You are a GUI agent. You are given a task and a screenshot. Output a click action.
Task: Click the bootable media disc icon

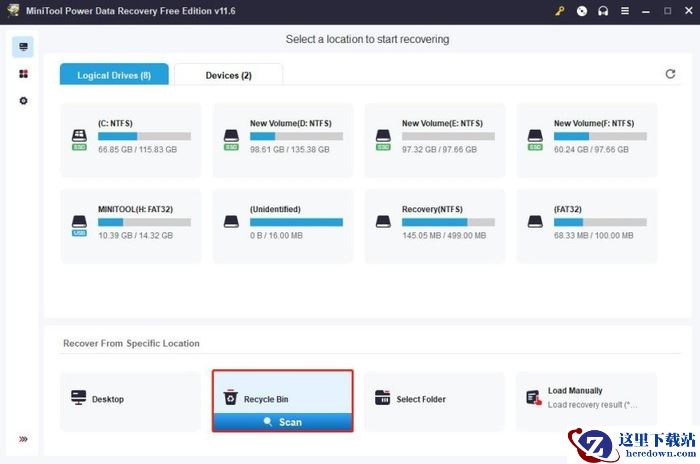(582, 11)
